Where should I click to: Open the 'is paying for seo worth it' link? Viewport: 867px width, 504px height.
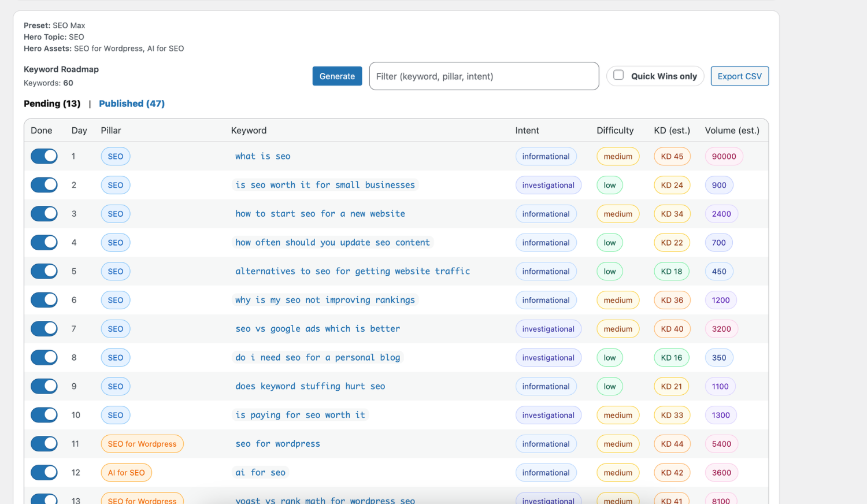click(x=300, y=414)
